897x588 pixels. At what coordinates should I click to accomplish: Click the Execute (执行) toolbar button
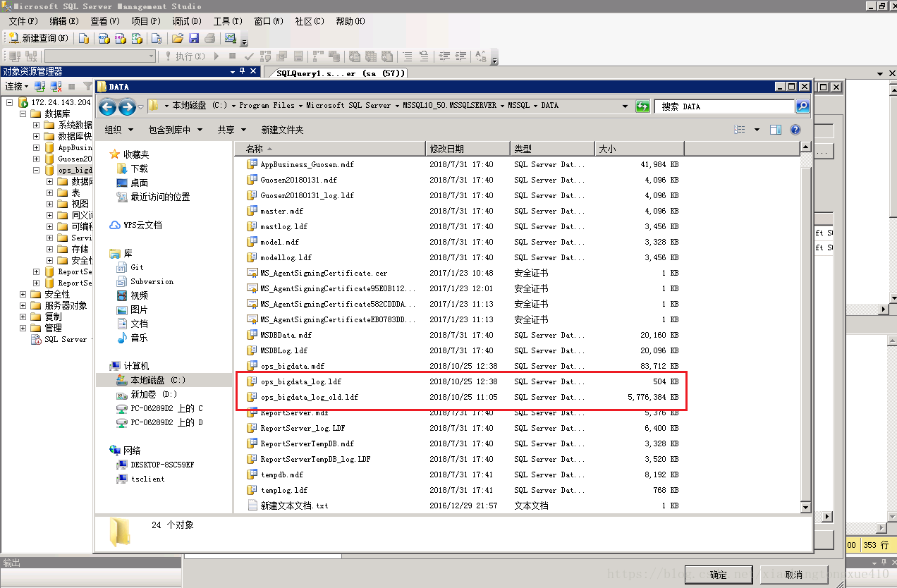[185, 56]
